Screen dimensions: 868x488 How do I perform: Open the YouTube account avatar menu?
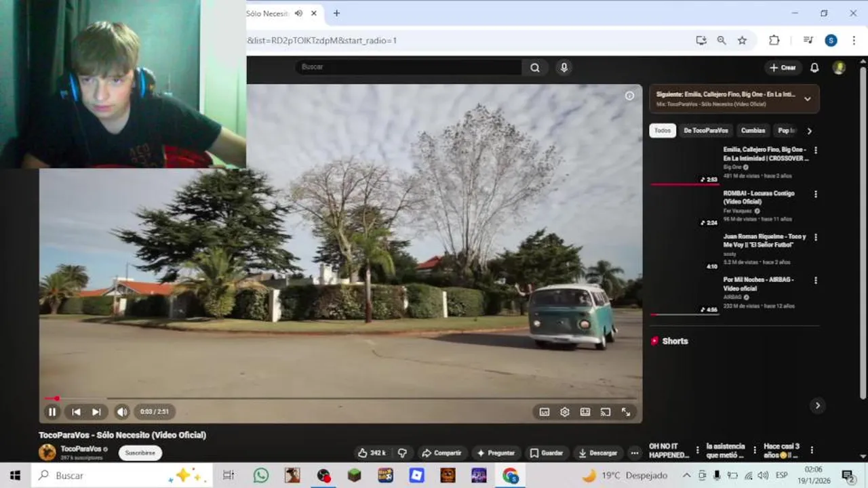[x=839, y=67]
